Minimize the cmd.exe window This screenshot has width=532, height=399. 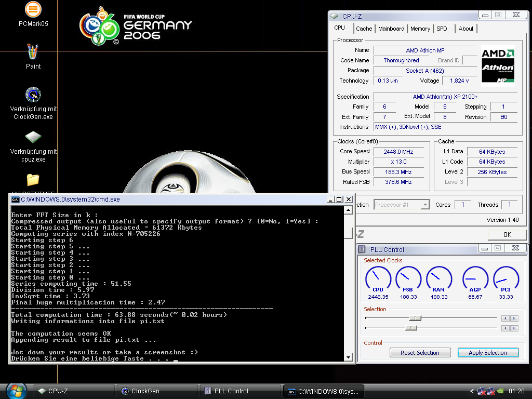pos(330,199)
